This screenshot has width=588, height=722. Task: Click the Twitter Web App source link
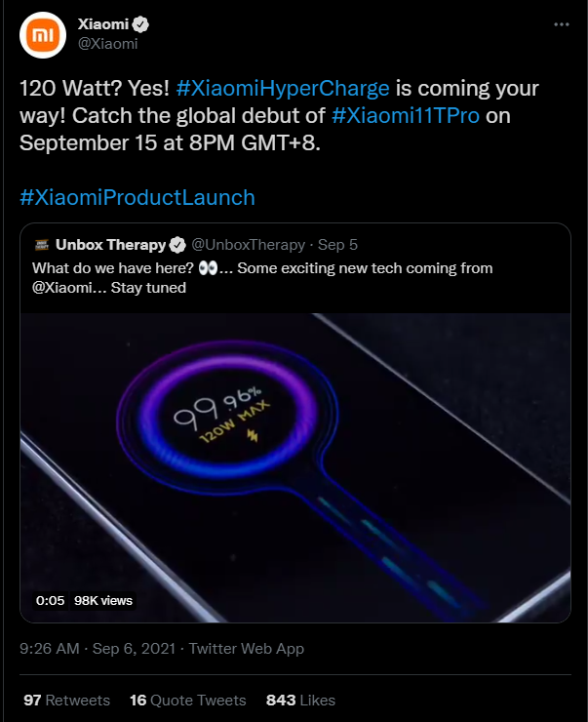click(247, 648)
